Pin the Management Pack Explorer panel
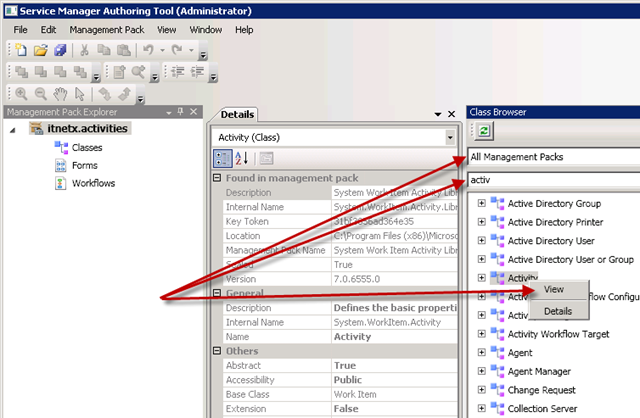 180,112
